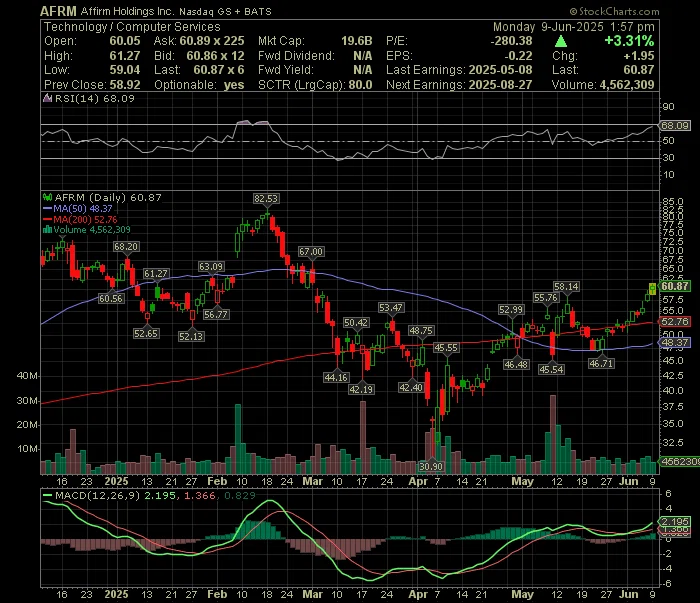The height and width of the screenshot is (603, 700).
Task: Click the 2.195 MACD axis tag
Action: [x=675, y=522]
